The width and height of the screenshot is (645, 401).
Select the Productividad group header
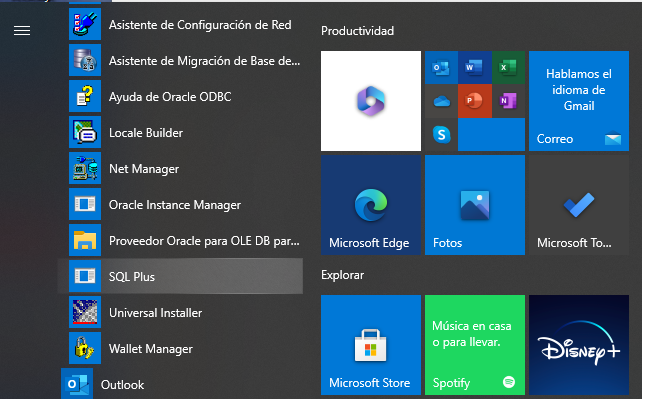(x=357, y=31)
